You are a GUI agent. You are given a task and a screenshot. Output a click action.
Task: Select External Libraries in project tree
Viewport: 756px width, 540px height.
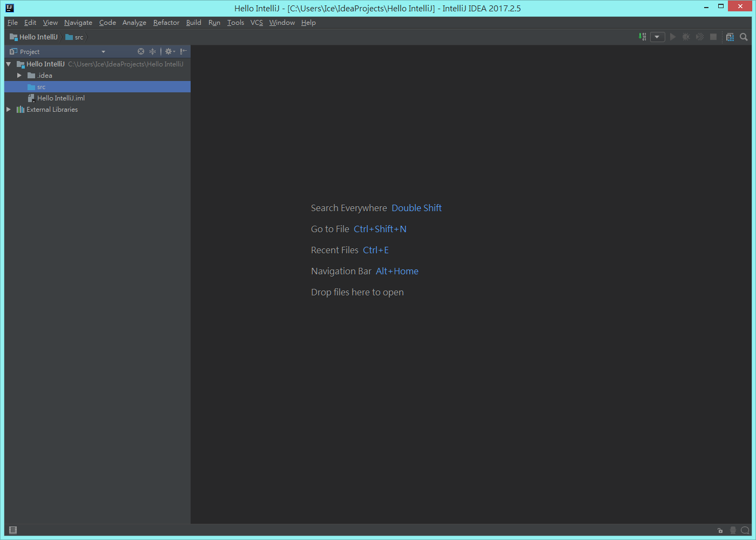pos(97,110)
